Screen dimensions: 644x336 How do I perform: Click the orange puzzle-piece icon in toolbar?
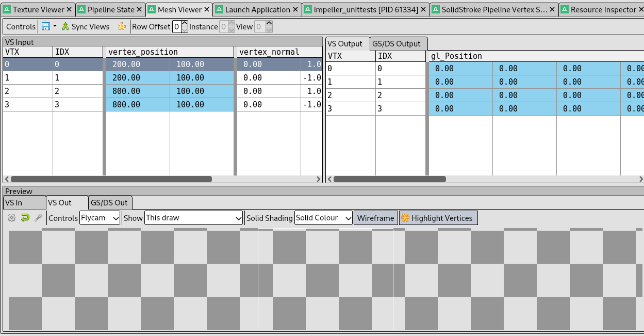coord(122,26)
